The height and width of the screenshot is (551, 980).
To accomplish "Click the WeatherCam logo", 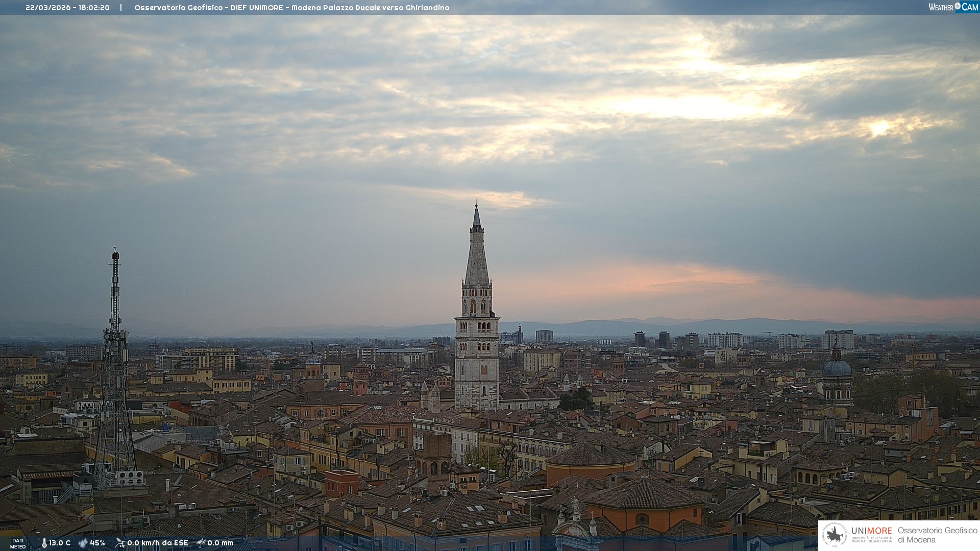I will (953, 7).
